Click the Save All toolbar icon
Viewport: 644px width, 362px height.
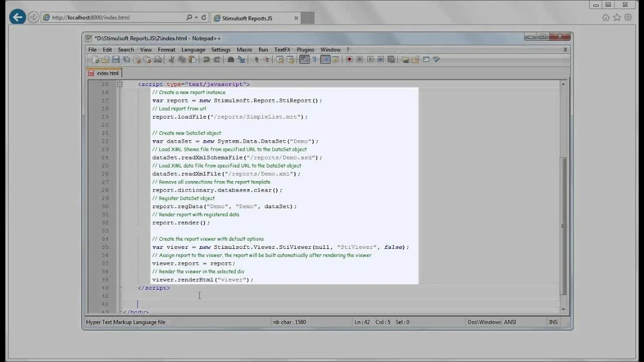coord(126,59)
